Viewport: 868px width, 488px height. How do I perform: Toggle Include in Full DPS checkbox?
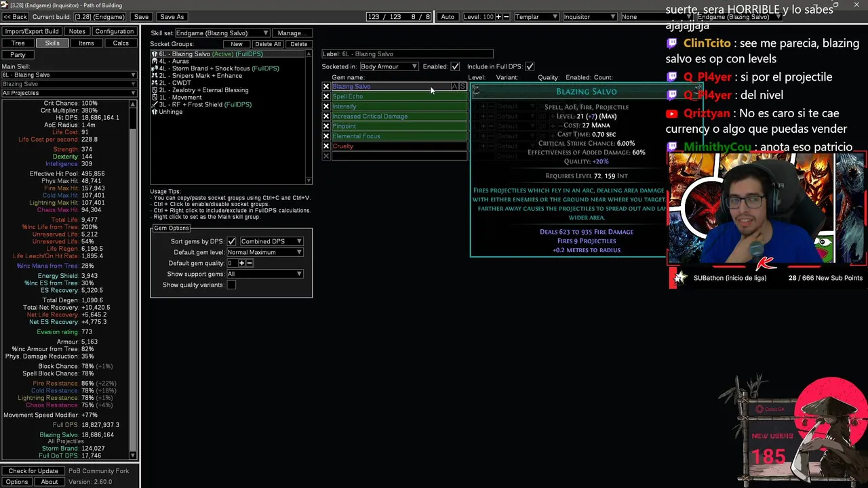coord(530,66)
